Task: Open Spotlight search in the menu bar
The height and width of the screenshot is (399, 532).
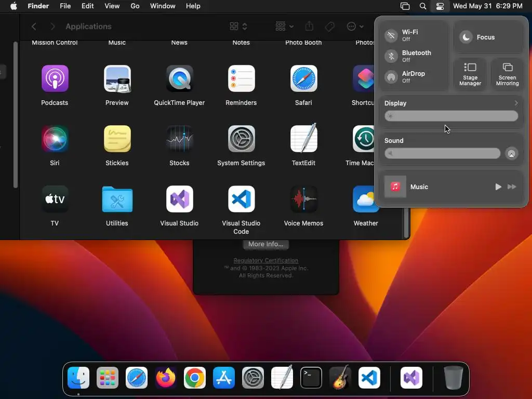Action: (423, 6)
